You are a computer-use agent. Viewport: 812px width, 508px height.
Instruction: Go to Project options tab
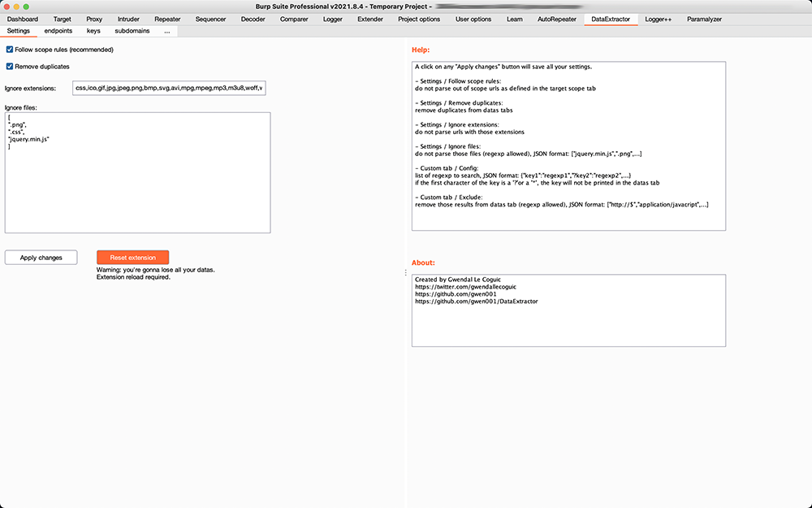(x=419, y=20)
